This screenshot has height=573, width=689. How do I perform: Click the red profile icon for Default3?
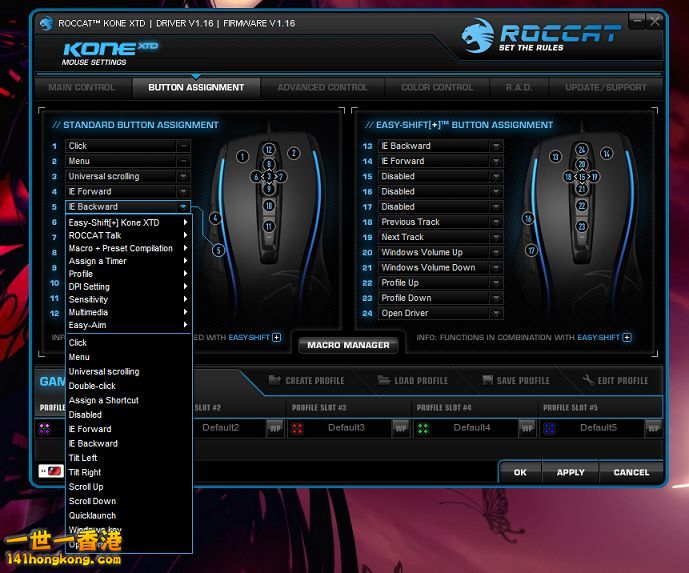pos(297,428)
